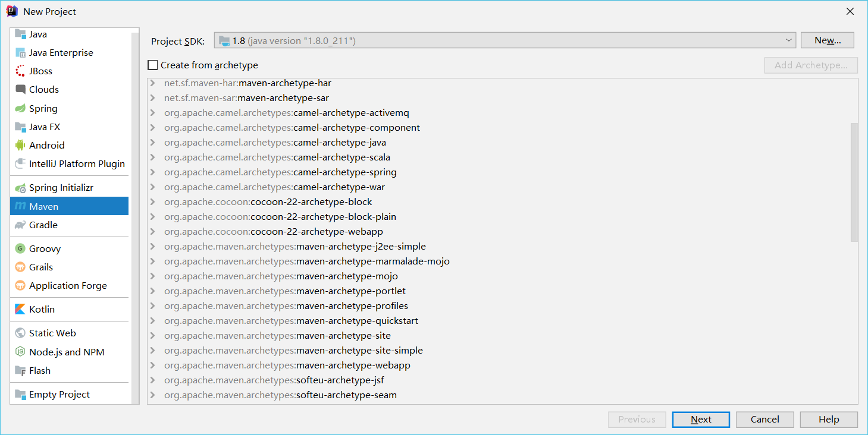The width and height of the screenshot is (868, 435).
Task: Choose Gradle project type
Action: click(69, 225)
